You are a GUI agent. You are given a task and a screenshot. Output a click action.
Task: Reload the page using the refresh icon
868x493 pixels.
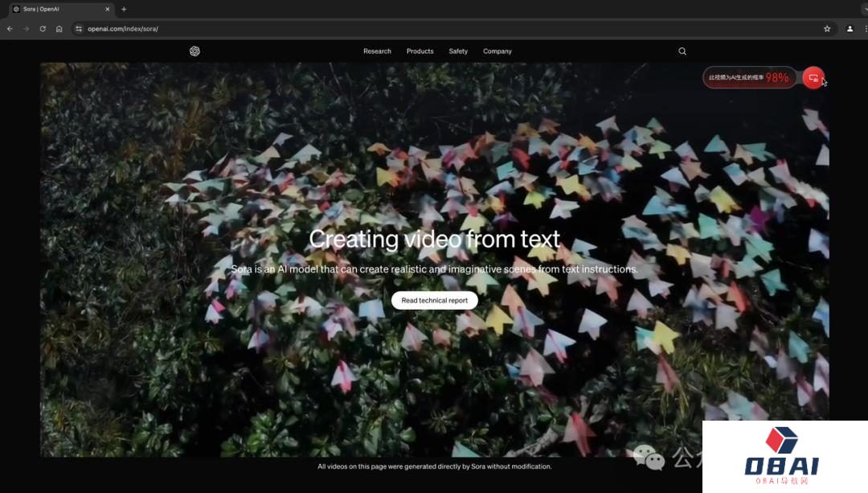[43, 29]
